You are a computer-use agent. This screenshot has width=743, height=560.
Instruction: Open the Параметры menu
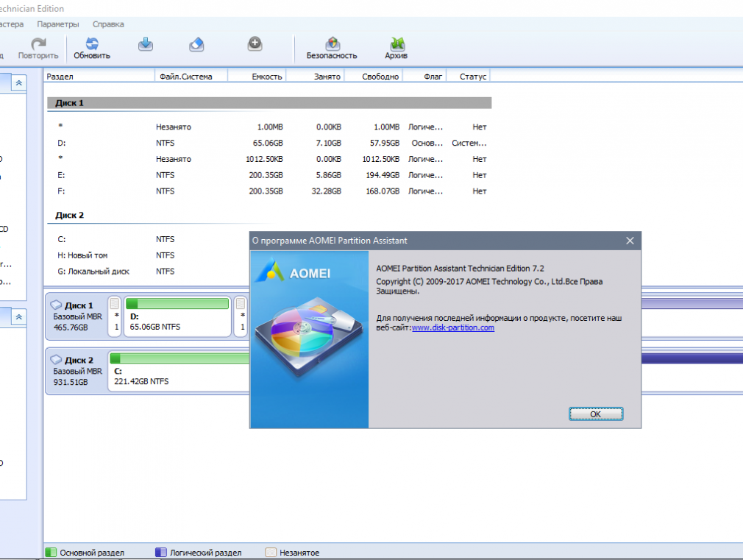pos(58,24)
